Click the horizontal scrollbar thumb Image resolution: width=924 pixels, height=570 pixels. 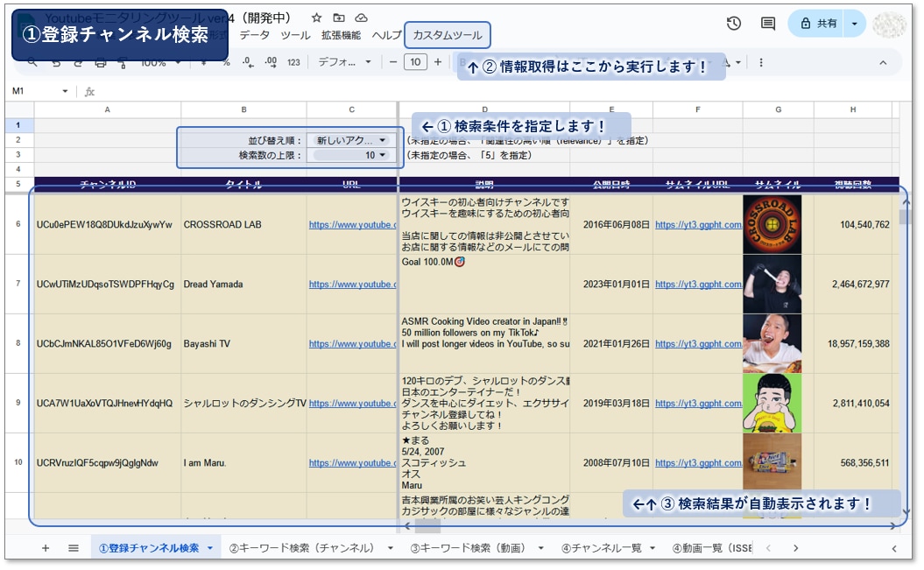pos(427,525)
